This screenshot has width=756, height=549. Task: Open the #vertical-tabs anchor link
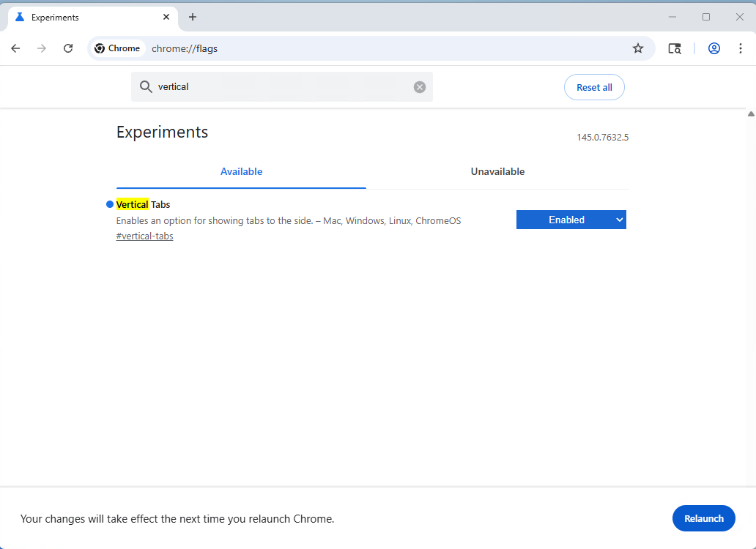(x=144, y=236)
